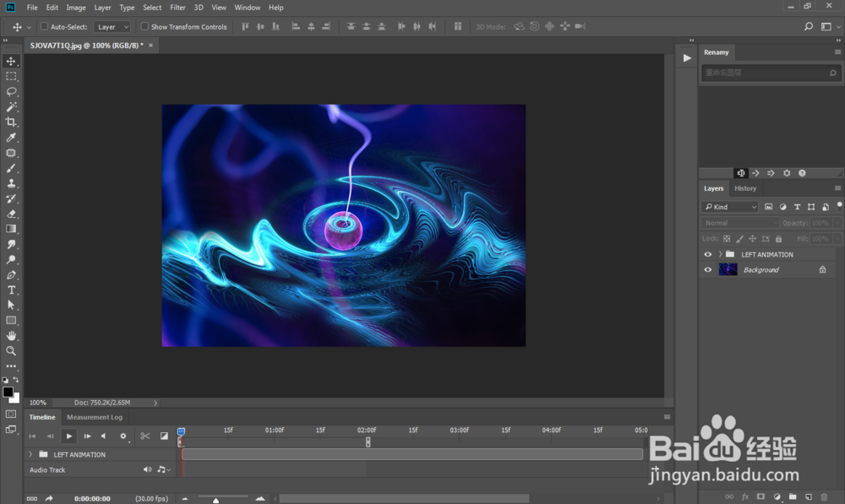Viewport: 845px width, 504px height.
Task: Open the Auto-Select Layer dropdown
Action: tap(112, 26)
